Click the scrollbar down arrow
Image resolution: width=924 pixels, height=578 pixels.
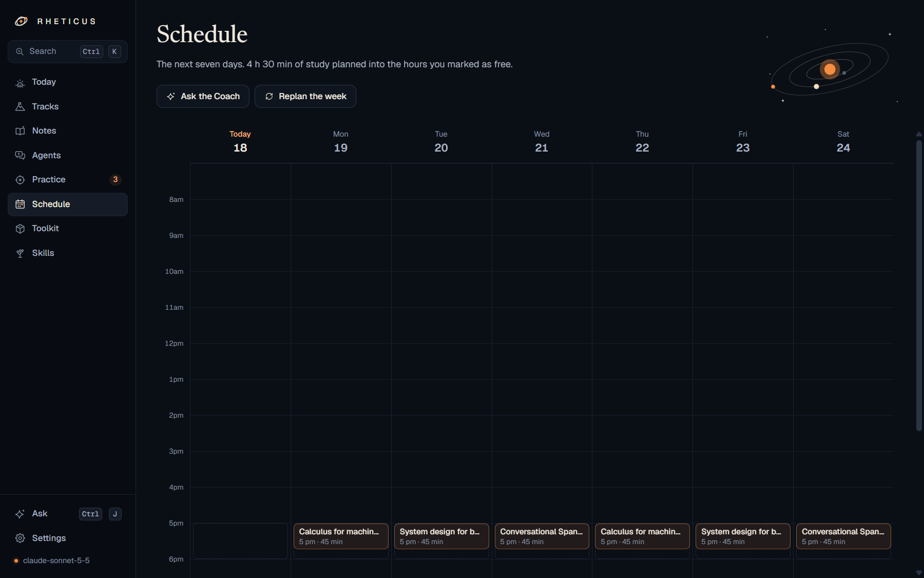(x=919, y=572)
